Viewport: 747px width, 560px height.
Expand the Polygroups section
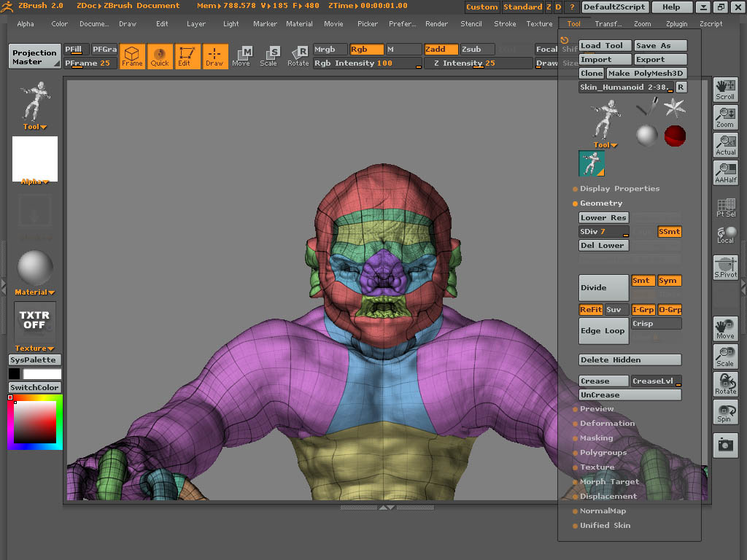(x=603, y=452)
